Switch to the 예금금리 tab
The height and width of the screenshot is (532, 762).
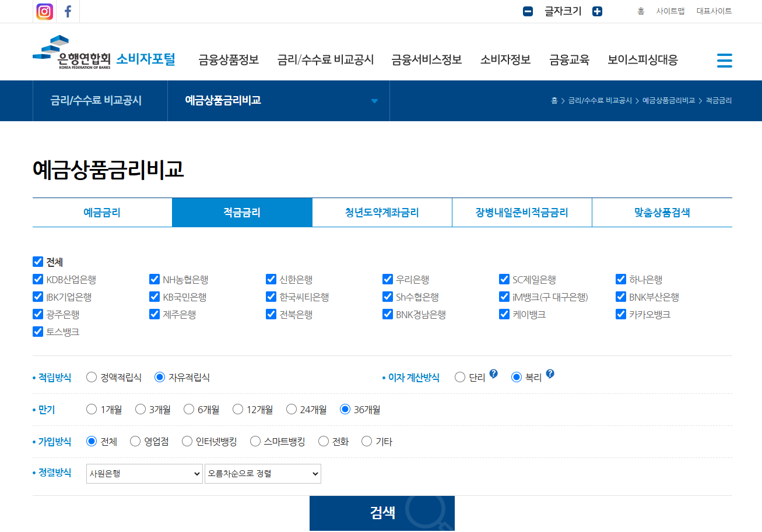(x=101, y=212)
